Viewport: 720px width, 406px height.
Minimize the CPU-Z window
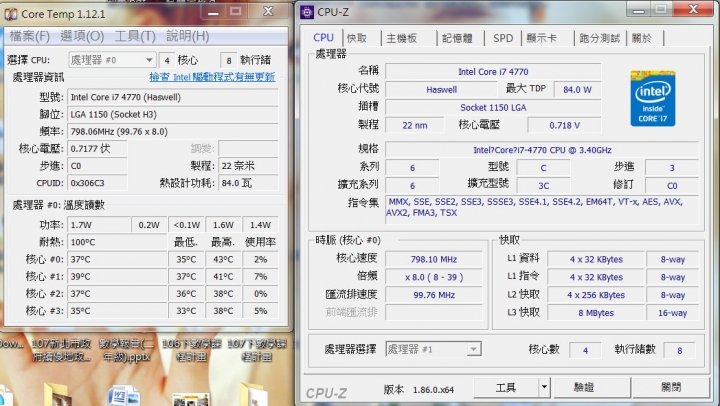[x=638, y=10]
